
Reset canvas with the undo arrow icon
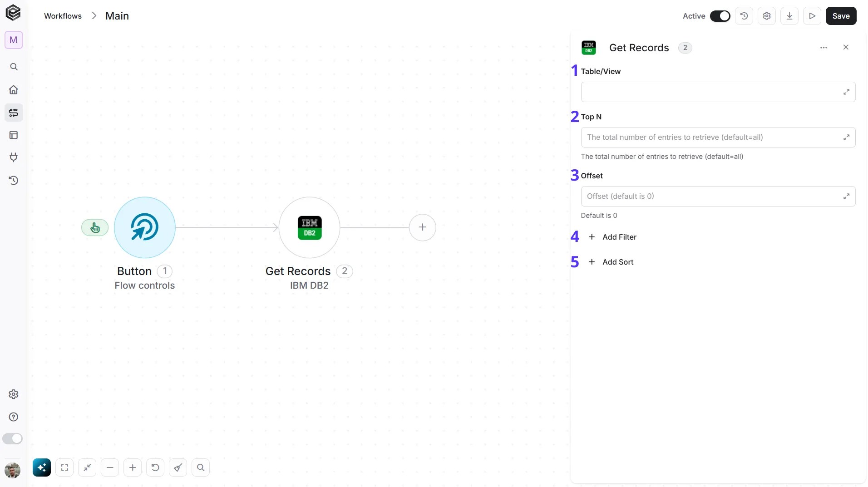pos(155,467)
